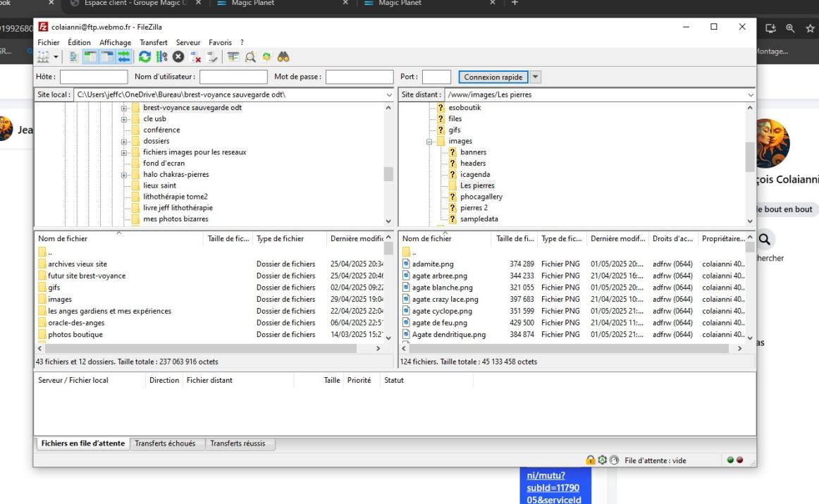
Task: Click the Hôte input field
Action: [94, 77]
